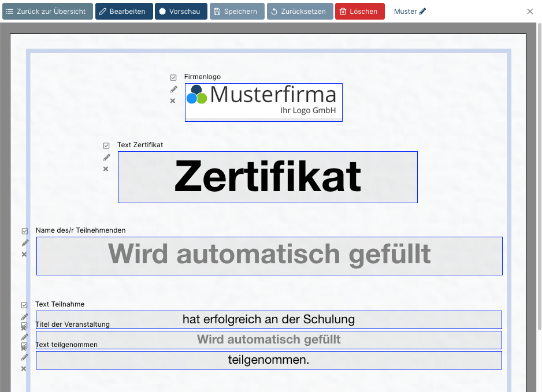Delete Name des/r Teilnehmenden with the X icon
The height and width of the screenshot is (392, 542).
coord(24,254)
